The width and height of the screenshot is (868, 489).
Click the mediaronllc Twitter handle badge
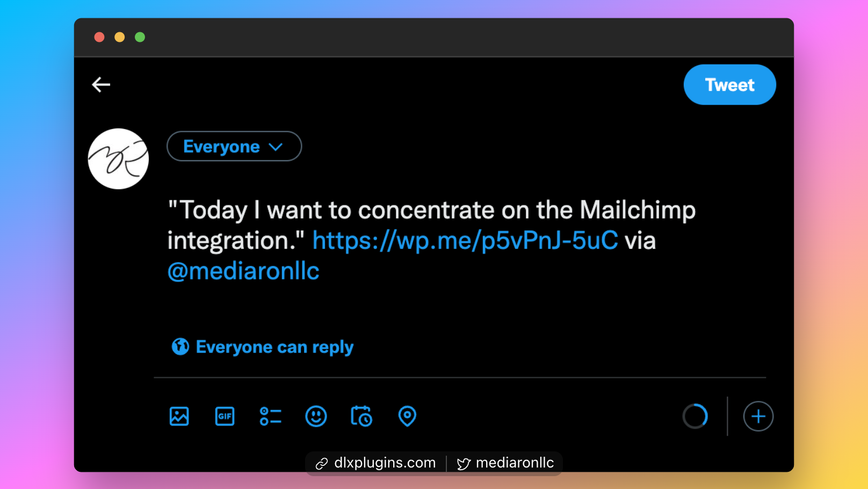tap(505, 463)
